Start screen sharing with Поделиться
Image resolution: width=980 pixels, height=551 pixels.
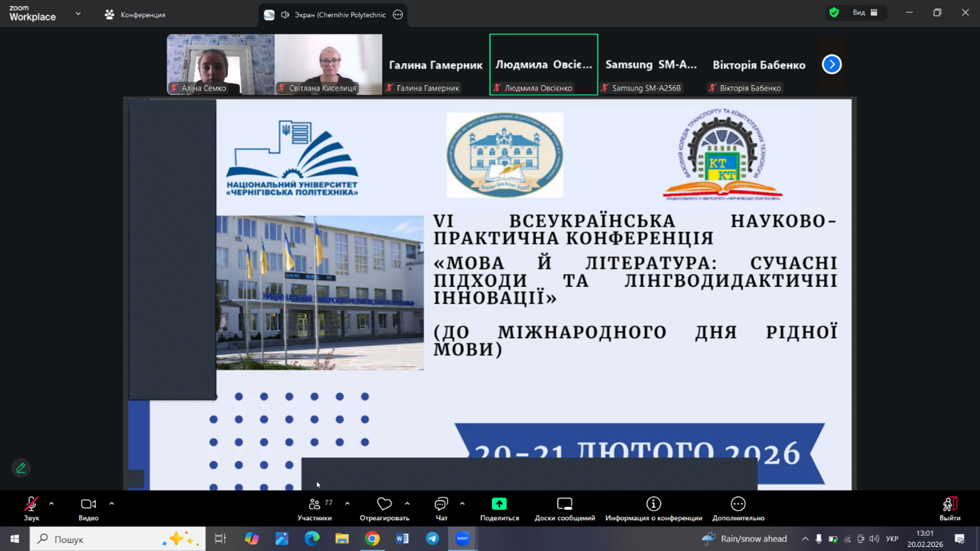pos(499,508)
